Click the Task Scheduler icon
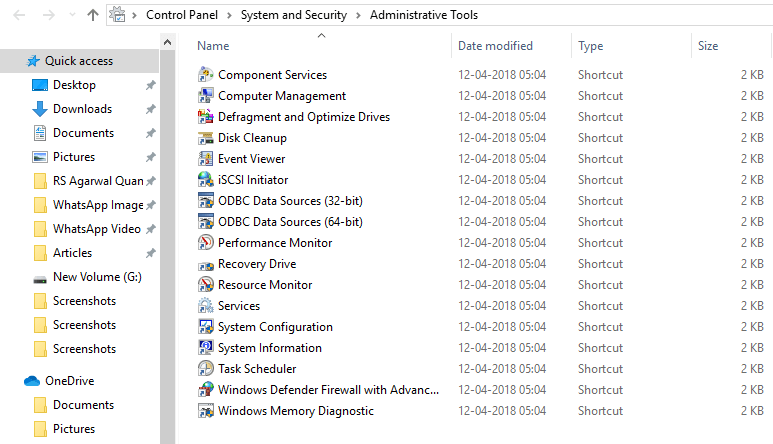The width and height of the screenshot is (773, 444). pos(206,369)
